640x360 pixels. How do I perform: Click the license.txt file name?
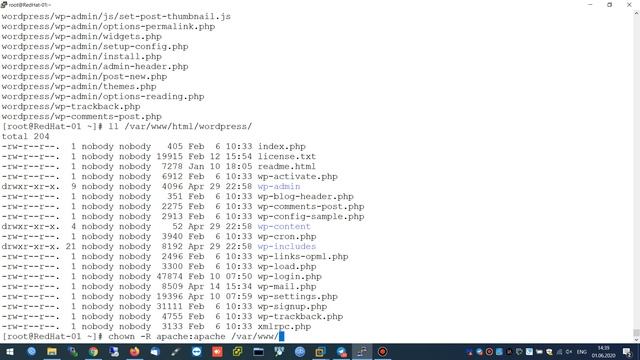[x=287, y=156]
